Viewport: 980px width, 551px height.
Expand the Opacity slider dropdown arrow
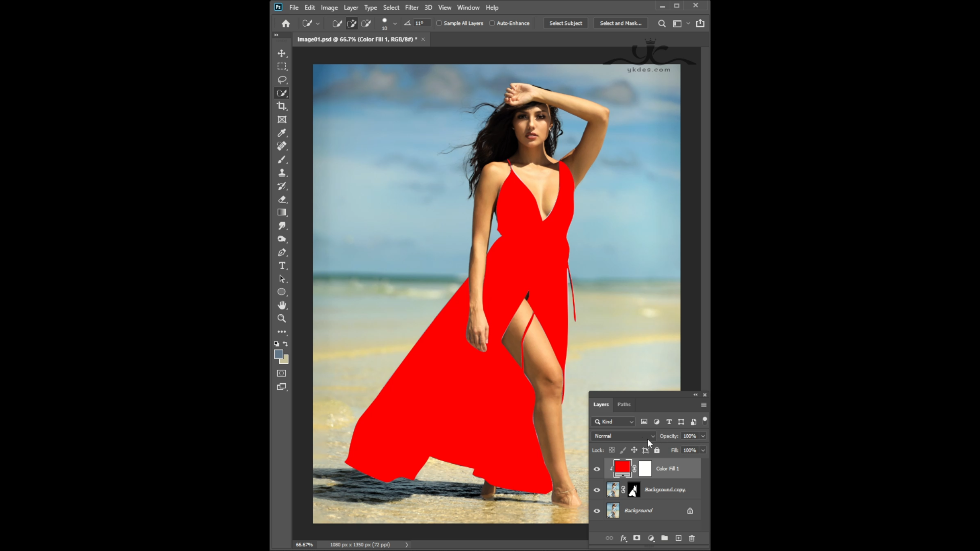703,436
